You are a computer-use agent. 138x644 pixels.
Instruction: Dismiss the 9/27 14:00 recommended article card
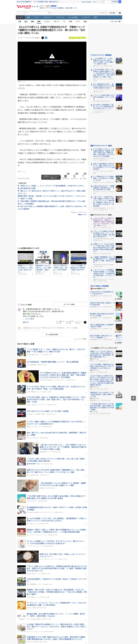68,274
